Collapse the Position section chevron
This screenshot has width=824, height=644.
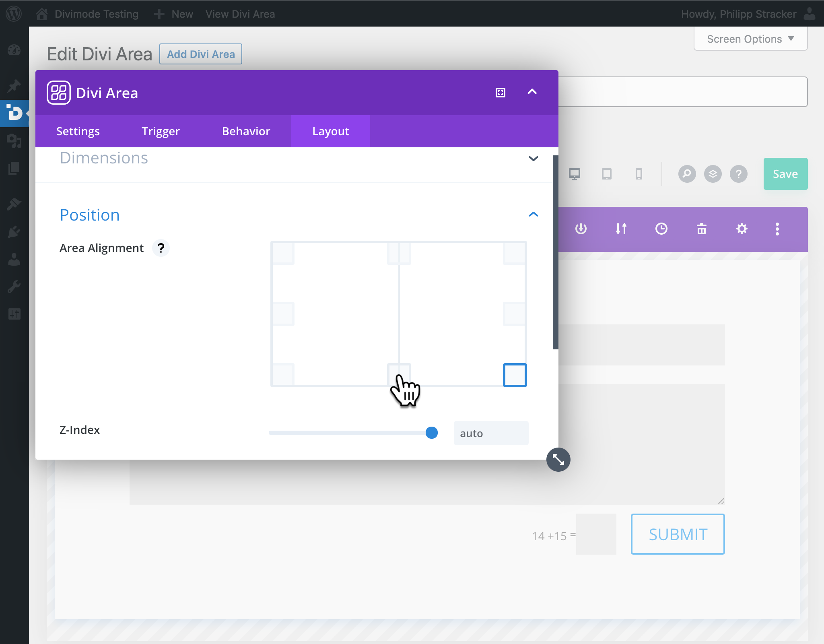tap(534, 215)
